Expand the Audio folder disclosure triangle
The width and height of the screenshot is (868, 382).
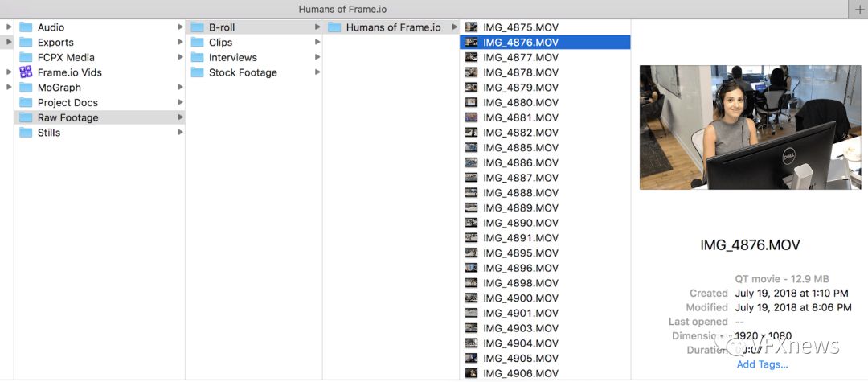[9, 27]
